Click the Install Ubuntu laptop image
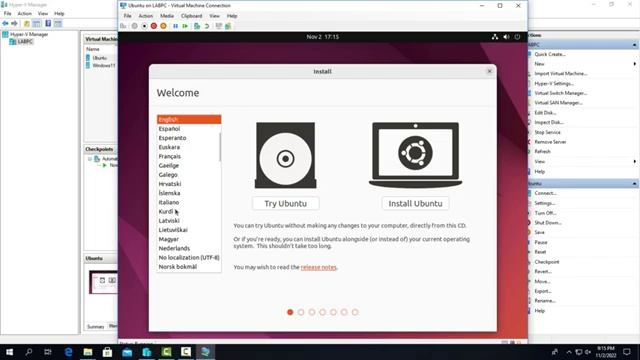The width and height of the screenshot is (640, 360). click(x=415, y=155)
